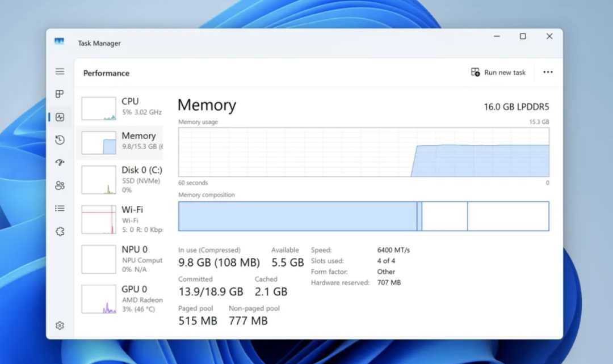
Task: Click the CPU mini graph thumbnail
Action: point(99,108)
